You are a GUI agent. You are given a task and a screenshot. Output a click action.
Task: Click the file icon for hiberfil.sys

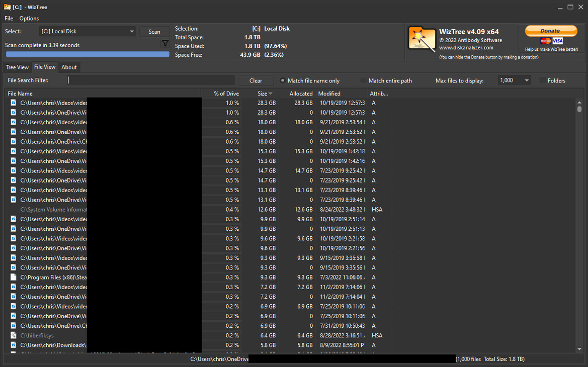[13, 335]
